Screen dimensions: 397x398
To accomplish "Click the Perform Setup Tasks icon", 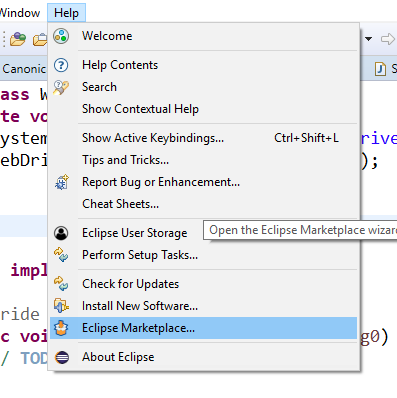I will [61, 255].
